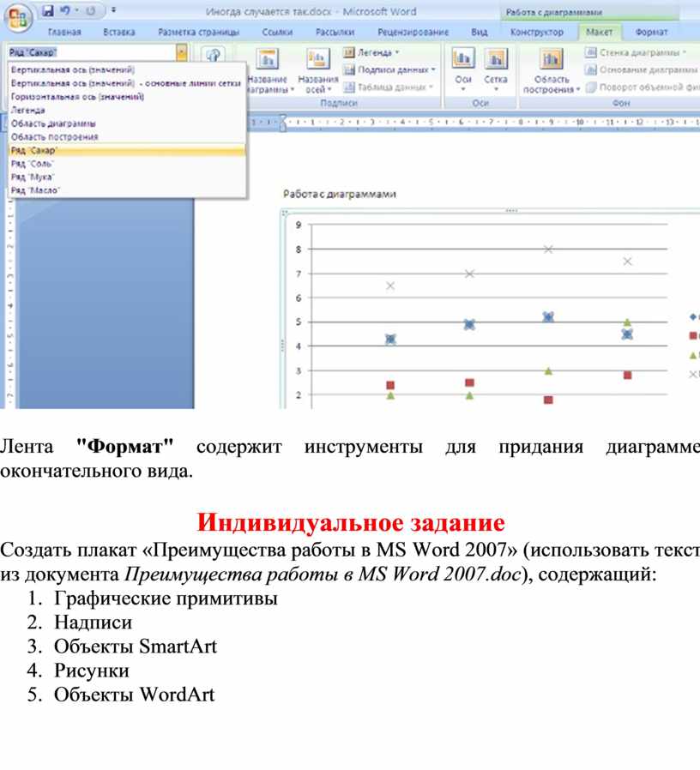
Task: Click the Поворот объемной фигуры option
Action: point(642,87)
